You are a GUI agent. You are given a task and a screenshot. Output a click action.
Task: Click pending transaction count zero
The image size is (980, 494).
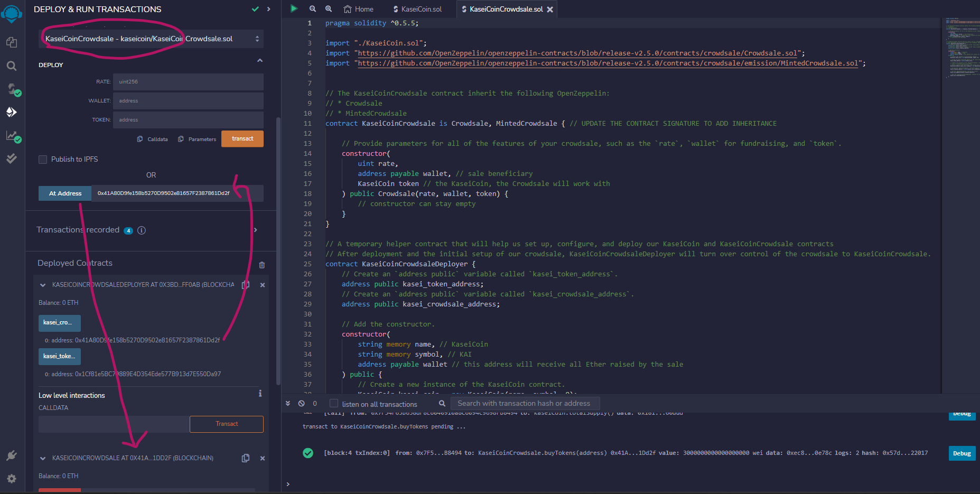coord(315,403)
